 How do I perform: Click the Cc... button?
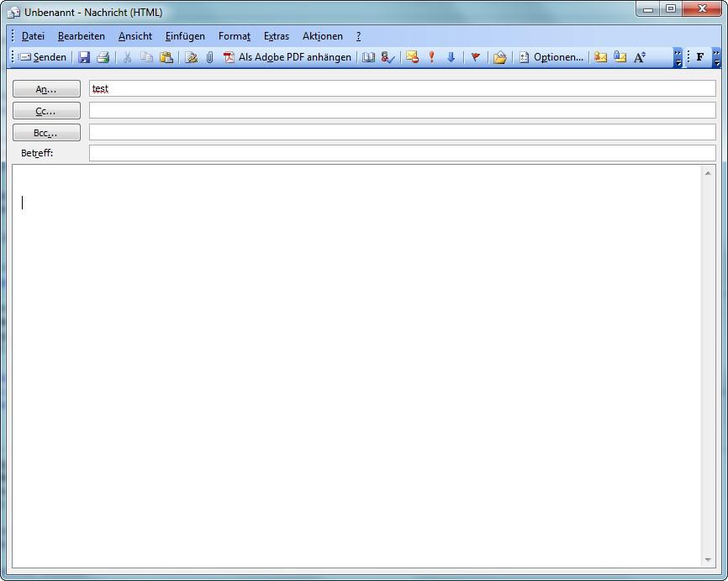[46, 110]
